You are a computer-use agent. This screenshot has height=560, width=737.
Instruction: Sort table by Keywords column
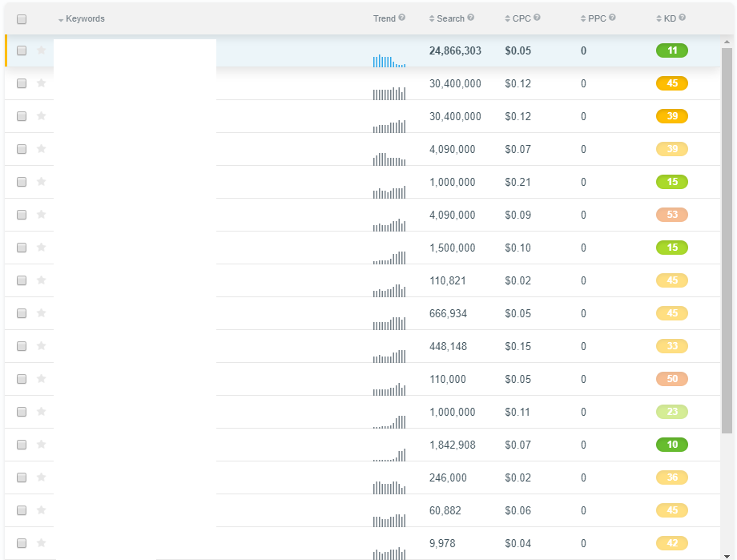coord(82,18)
